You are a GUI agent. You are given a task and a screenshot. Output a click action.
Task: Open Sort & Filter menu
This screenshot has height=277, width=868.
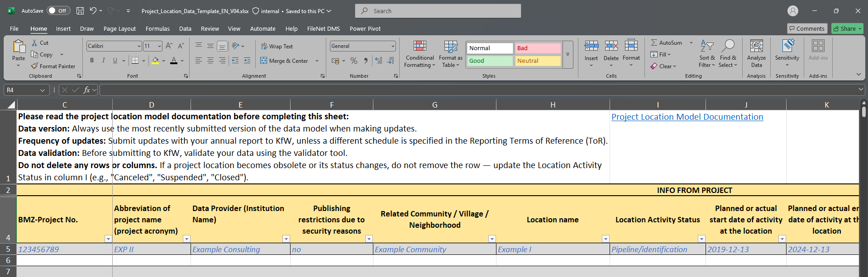pos(707,54)
